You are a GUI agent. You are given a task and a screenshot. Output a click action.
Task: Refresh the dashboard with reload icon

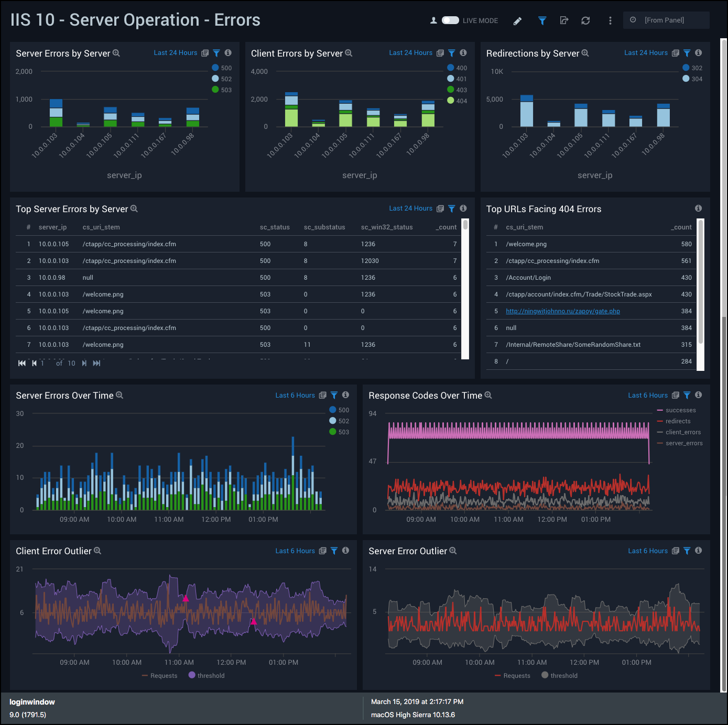585,20
